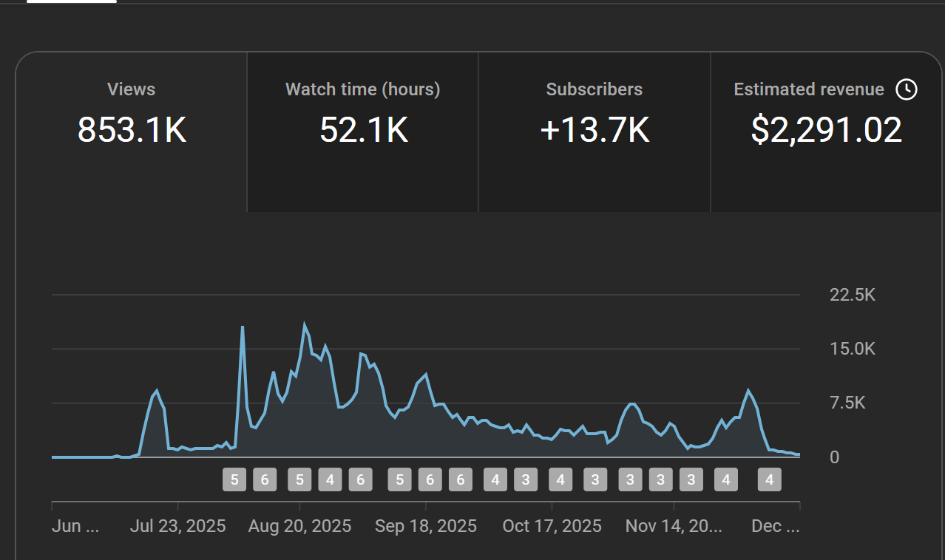Open the 4 marker nearest Oct 17, 2025 tick
The image size is (945, 560).
click(x=560, y=479)
